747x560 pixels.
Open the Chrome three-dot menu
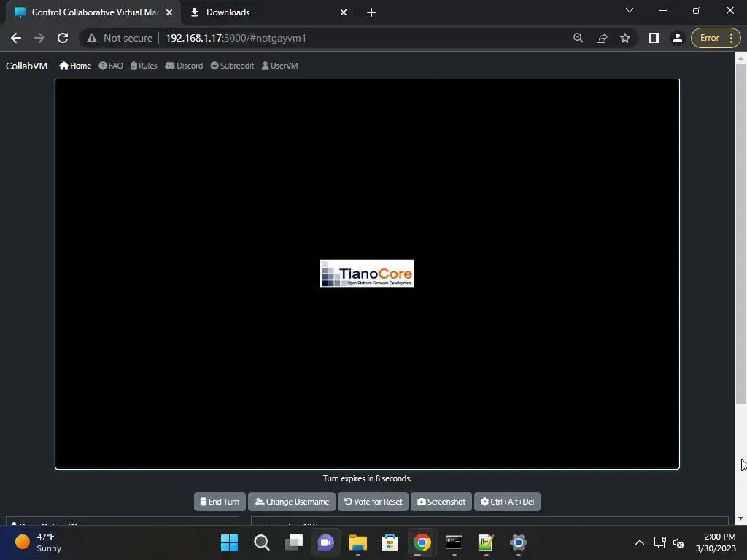(x=731, y=38)
